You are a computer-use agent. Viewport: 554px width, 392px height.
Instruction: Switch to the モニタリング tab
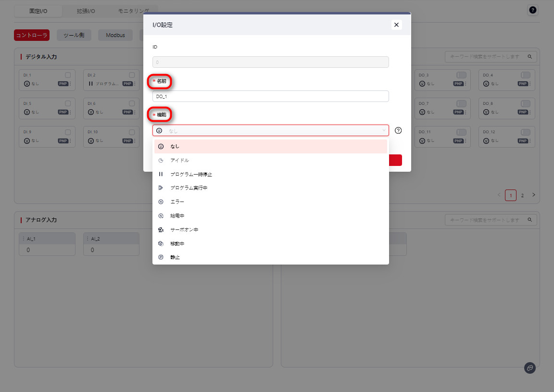134,11
